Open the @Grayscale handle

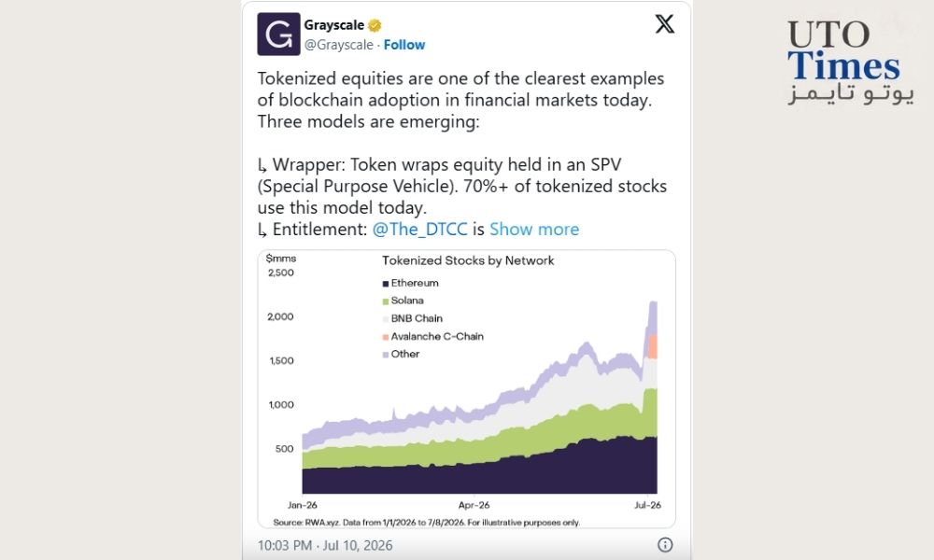pos(338,45)
